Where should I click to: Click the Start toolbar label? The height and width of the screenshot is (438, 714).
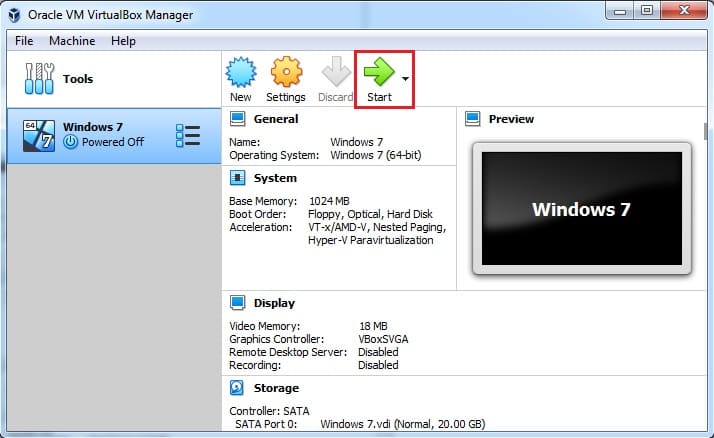tap(379, 97)
